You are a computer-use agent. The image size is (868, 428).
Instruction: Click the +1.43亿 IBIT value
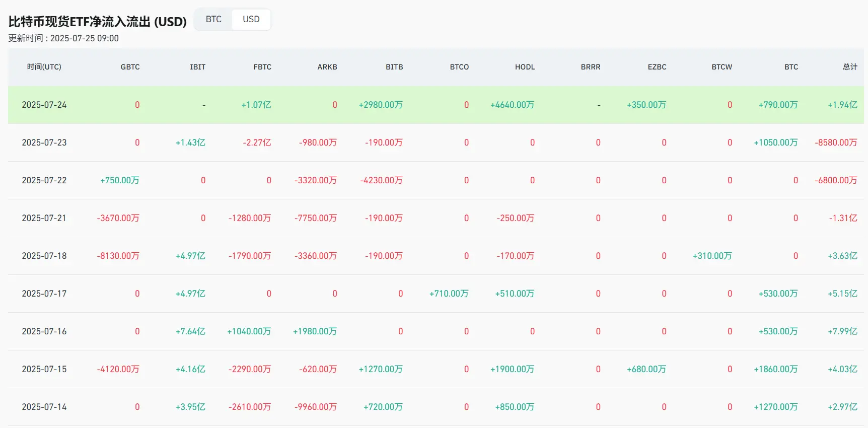click(x=191, y=142)
